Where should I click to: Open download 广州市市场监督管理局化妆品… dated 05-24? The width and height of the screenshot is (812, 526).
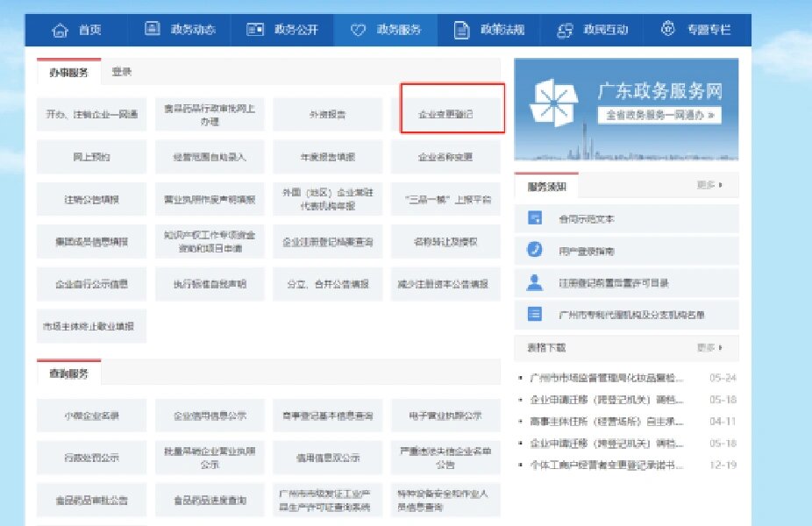coord(607,378)
